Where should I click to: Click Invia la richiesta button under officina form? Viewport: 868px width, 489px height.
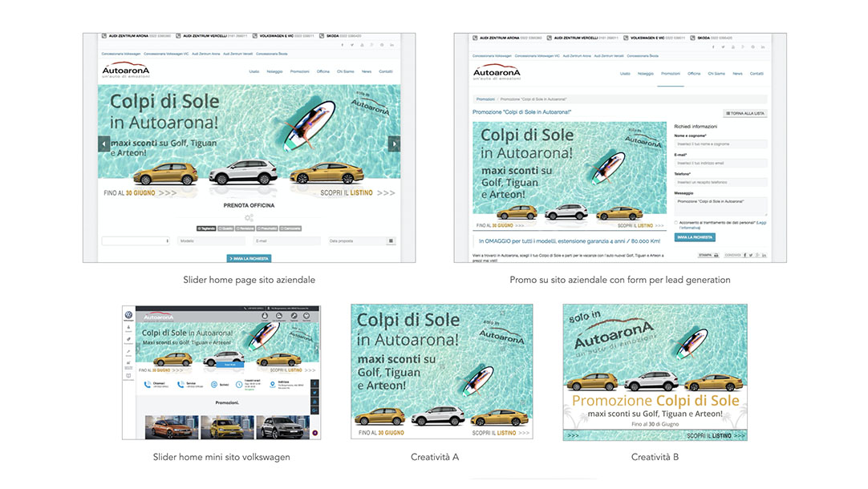point(249,258)
